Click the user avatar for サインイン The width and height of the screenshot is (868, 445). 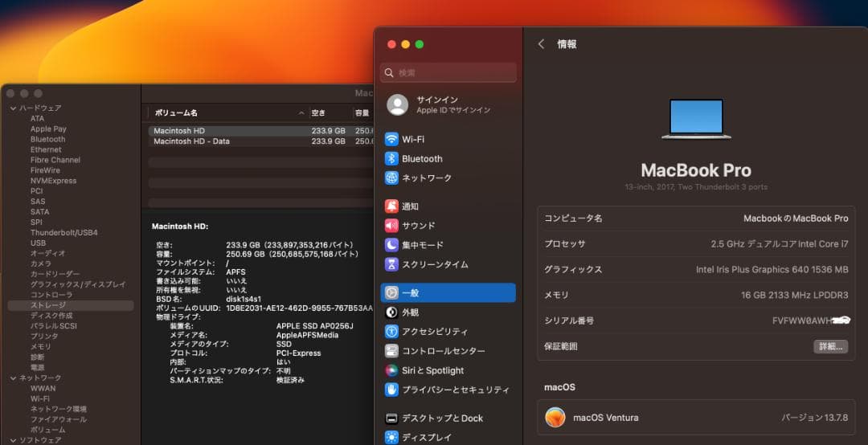[x=398, y=104]
